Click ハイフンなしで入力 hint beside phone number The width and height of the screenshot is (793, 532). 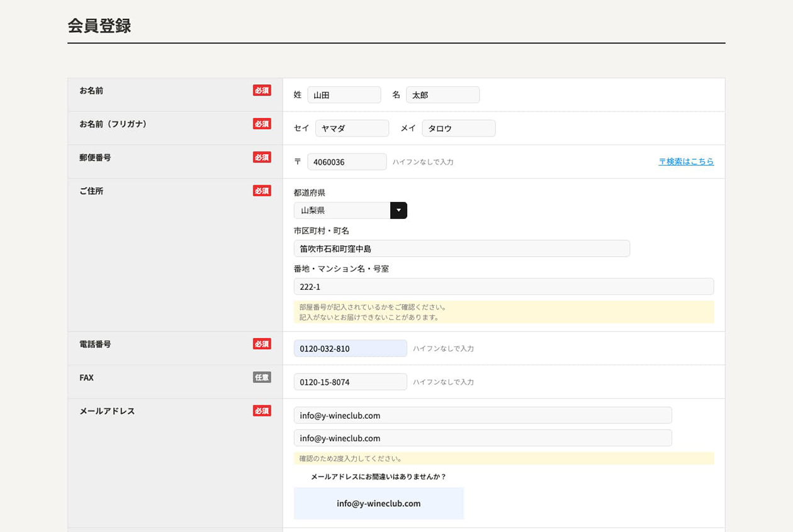(444, 348)
